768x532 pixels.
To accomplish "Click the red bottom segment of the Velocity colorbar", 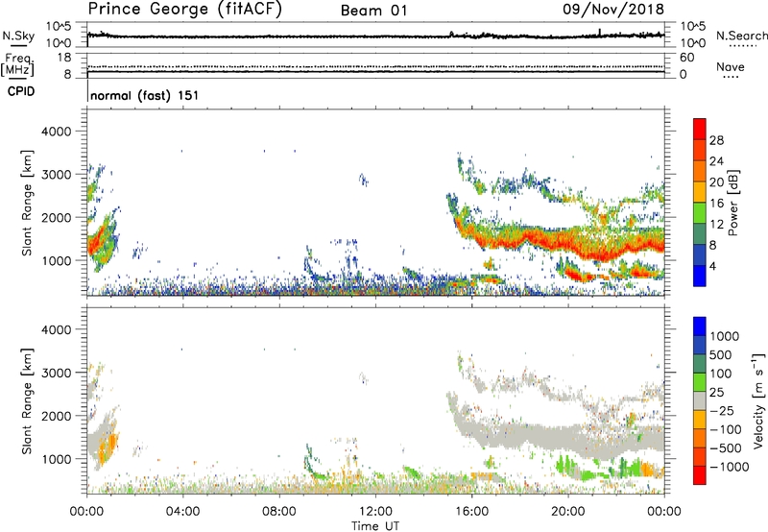I will pyautogui.click(x=700, y=475).
